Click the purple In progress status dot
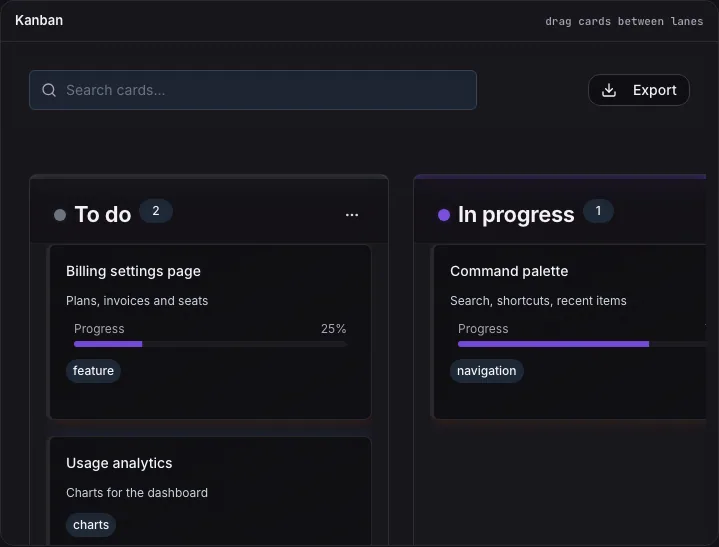Image resolution: width=719 pixels, height=547 pixels. coord(444,215)
